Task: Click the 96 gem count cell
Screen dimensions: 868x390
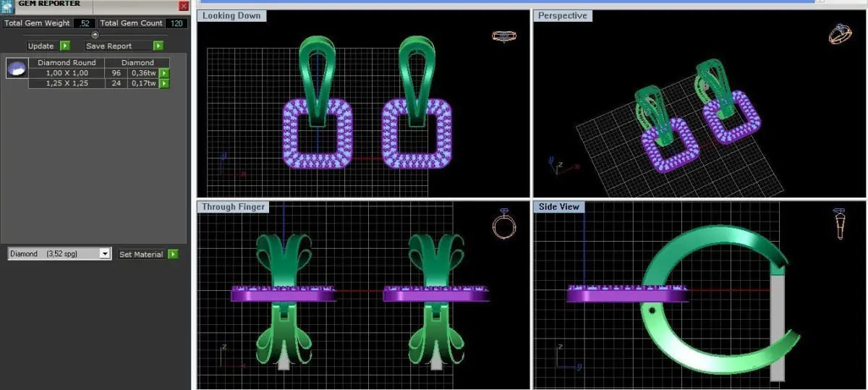Action: 116,73
